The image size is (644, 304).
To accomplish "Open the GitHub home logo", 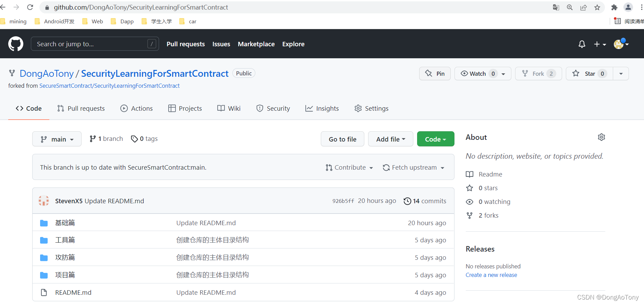I will 16,44.
